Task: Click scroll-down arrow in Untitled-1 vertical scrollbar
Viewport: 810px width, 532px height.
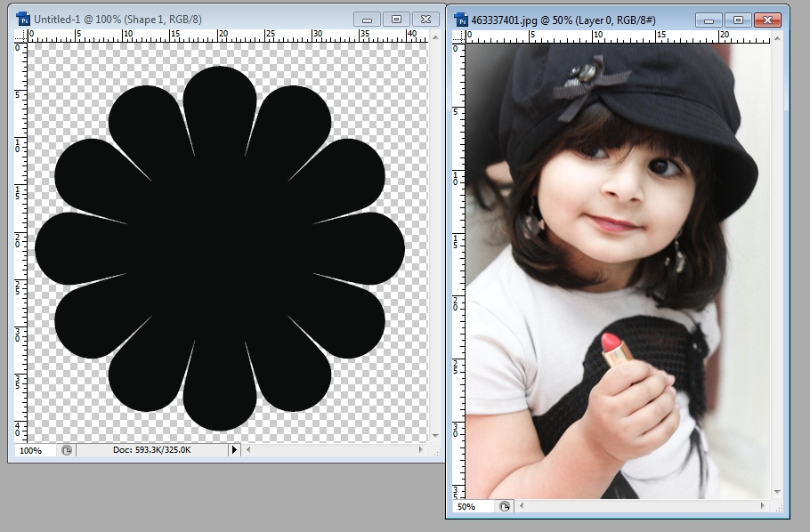Action: pyautogui.click(x=435, y=436)
